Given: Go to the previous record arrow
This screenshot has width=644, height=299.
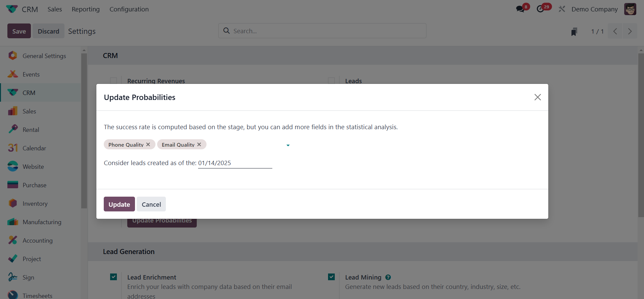Looking at the screenshot, I should tap(615, 32).
